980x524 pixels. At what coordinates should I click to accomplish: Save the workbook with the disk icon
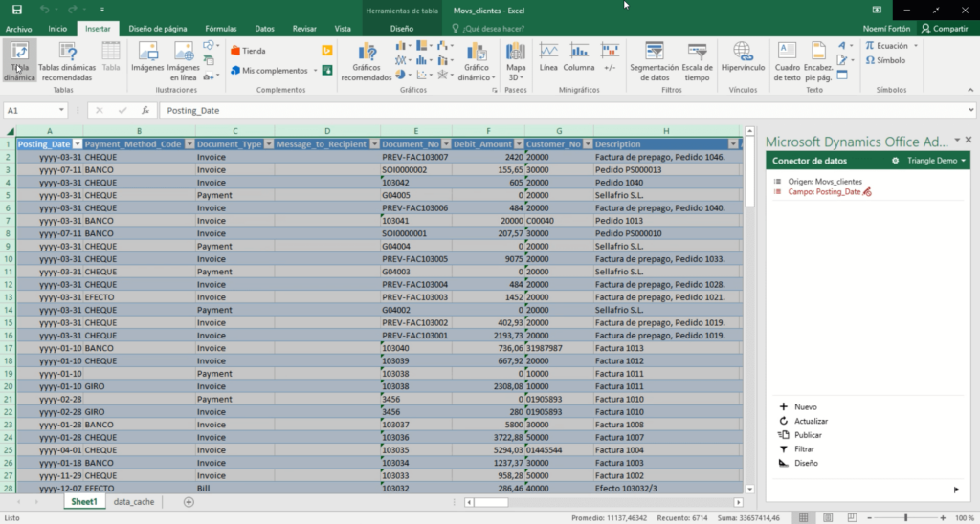[16, 10]
